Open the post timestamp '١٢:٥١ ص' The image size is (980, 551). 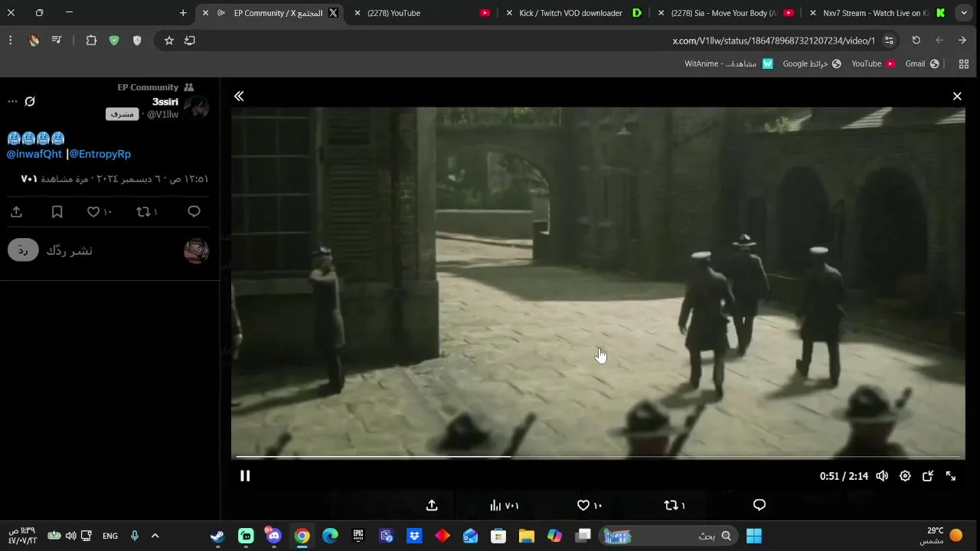190,179
